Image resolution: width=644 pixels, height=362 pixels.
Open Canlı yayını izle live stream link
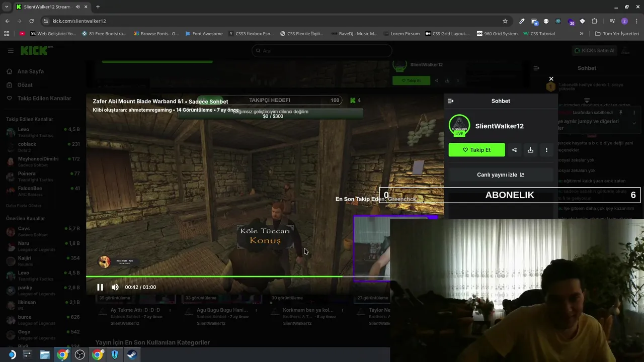501,175
